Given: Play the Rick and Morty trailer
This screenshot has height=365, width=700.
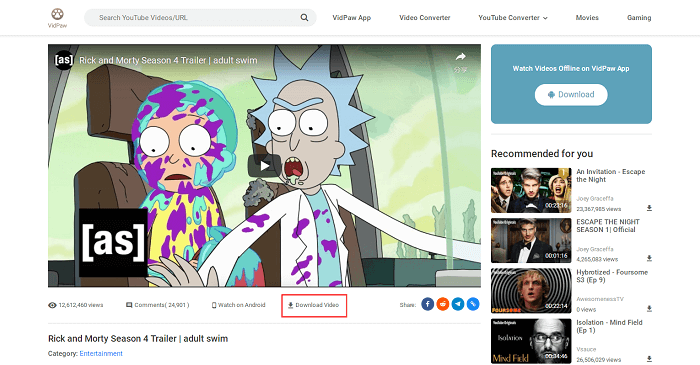Looking at the screenshot, I should click(x=264, y=166).
